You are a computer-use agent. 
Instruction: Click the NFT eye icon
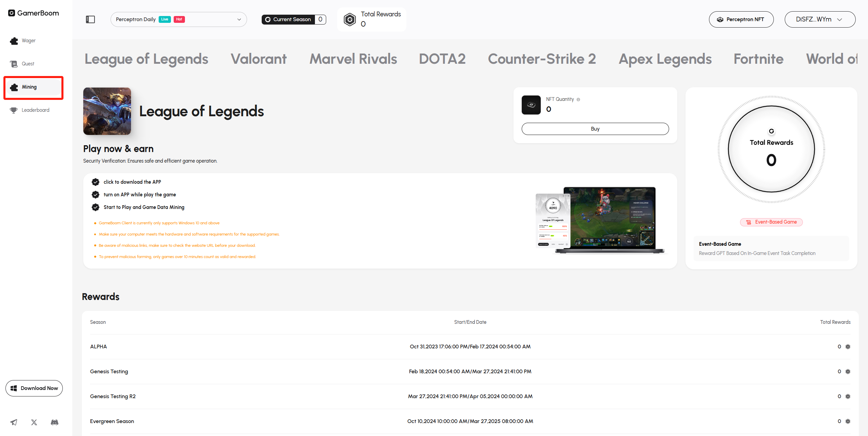point(531,105)
